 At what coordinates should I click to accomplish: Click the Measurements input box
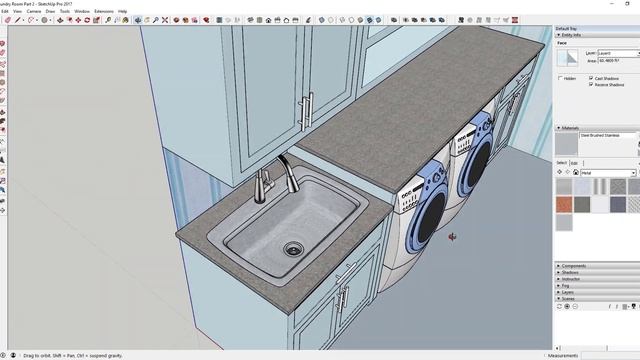pyautogui.click(x=610, y=356)
